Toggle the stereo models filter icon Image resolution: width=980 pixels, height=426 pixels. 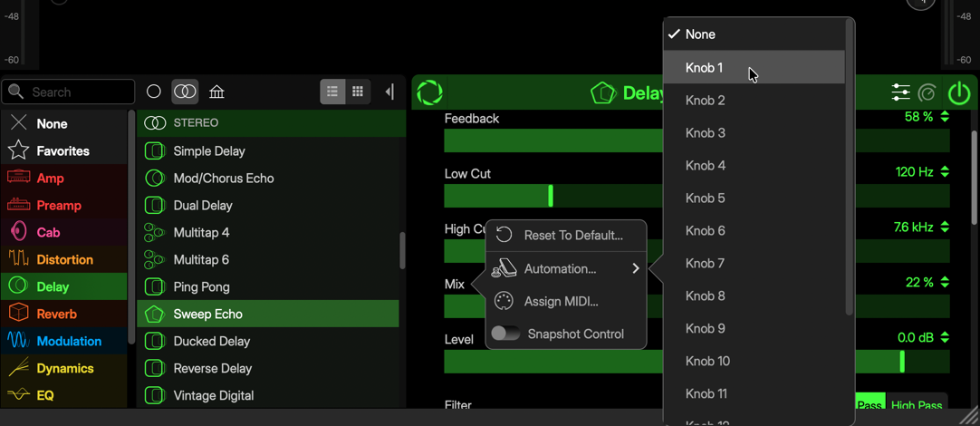tap(185, 92)
